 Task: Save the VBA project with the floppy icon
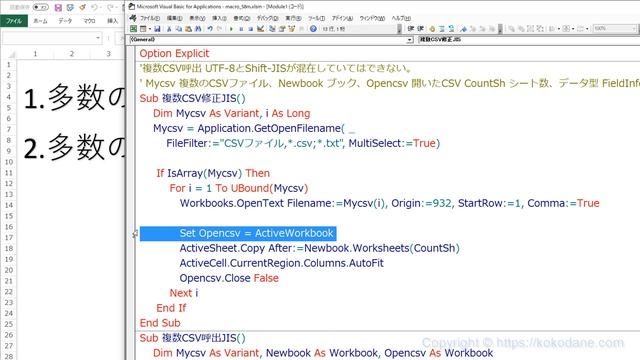point(157,29)
